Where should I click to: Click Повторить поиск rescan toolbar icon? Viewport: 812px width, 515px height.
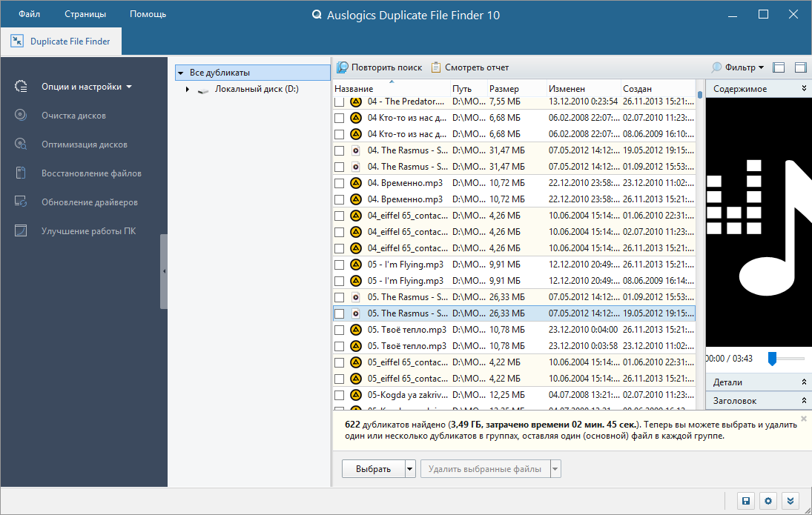[x=343, y=67]
